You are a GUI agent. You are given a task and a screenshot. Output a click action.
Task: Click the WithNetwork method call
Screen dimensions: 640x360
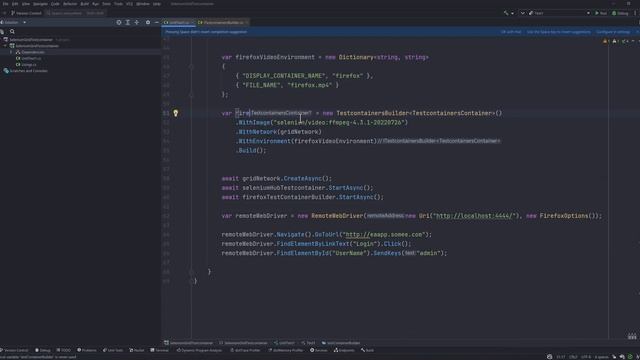click(257, 132)
